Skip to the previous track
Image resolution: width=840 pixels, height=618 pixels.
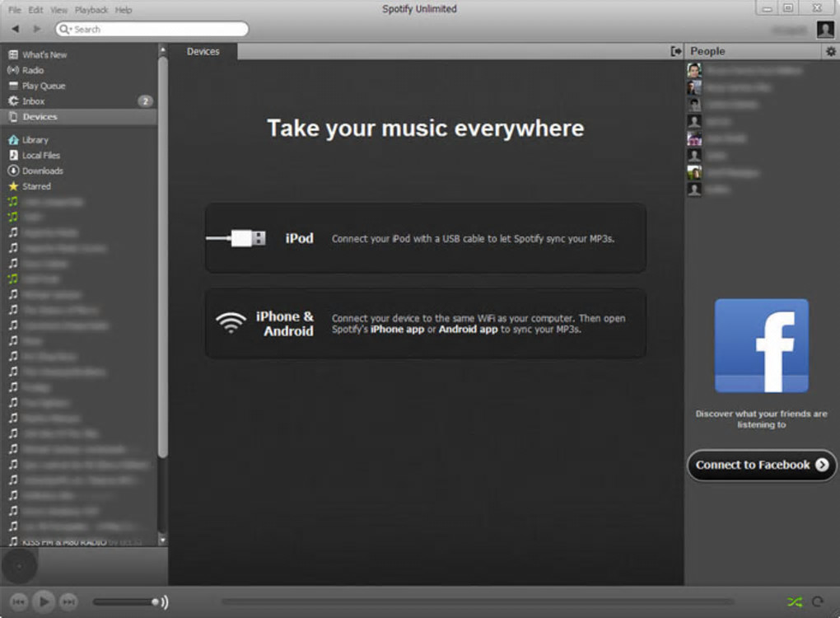(19, 602)
